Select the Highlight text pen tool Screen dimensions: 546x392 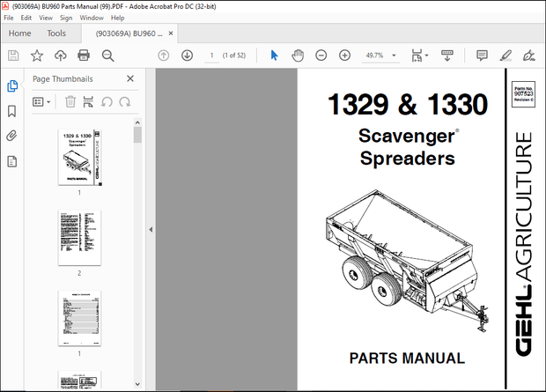[x=505, y=55]
